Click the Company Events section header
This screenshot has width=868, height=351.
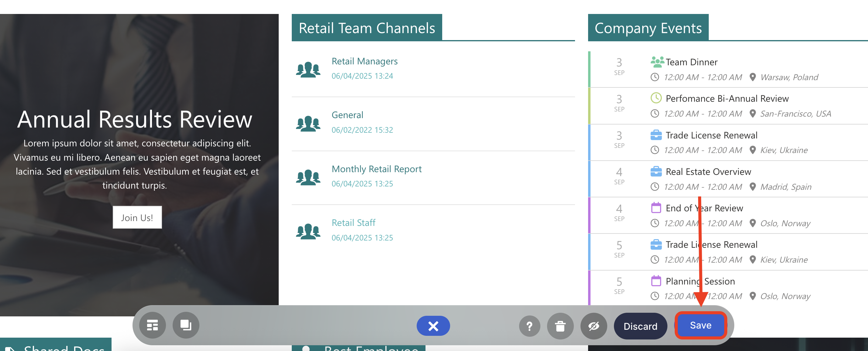click(648, 28)
